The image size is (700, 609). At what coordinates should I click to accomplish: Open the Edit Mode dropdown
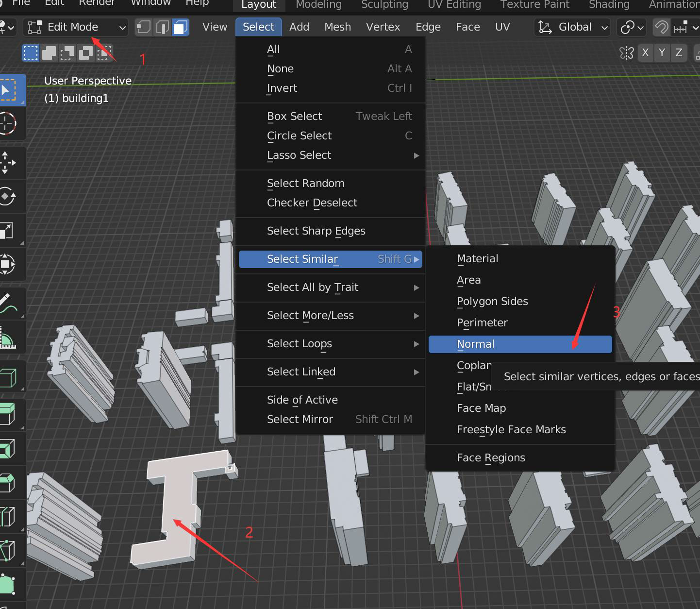(76, 27)
